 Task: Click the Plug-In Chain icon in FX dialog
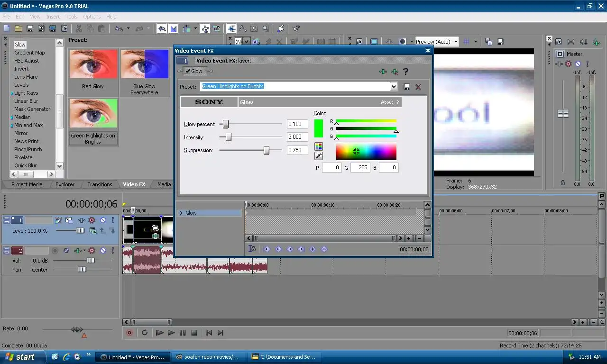click(383, 72)
